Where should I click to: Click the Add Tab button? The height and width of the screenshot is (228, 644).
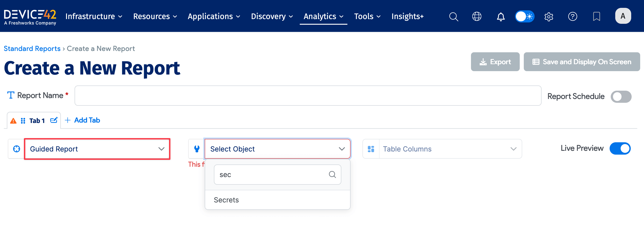(82, 120)
